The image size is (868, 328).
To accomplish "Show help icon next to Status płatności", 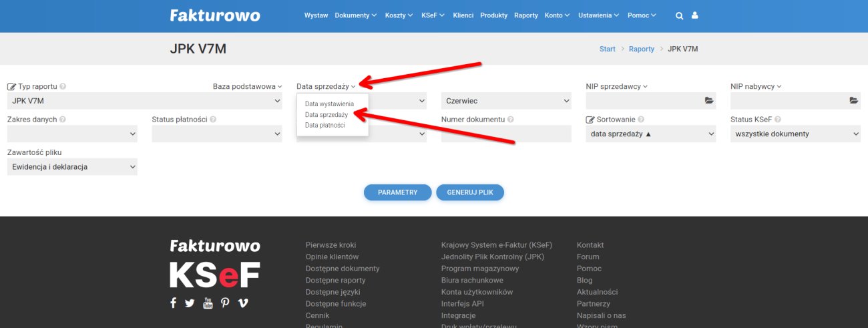I will (x=214, y=120).
